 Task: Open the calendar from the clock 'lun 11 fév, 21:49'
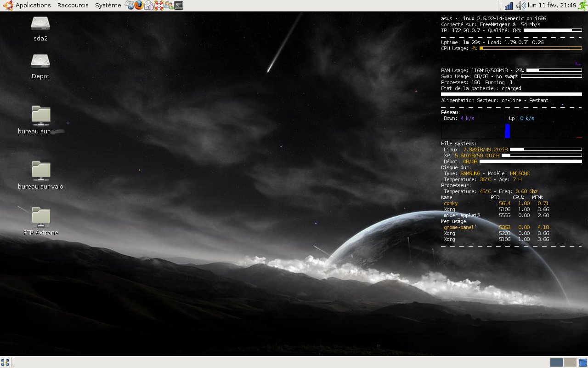click(x=552, y=6)
